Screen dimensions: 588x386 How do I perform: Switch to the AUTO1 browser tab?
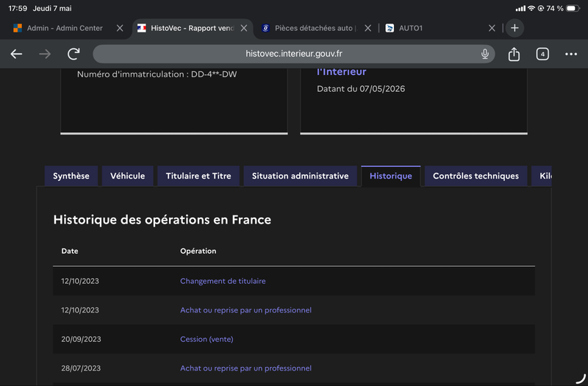(x=434, y=28)
